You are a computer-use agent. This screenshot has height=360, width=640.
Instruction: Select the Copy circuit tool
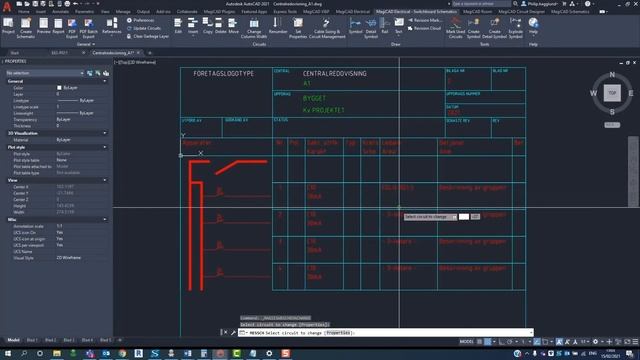coord(207,26)
